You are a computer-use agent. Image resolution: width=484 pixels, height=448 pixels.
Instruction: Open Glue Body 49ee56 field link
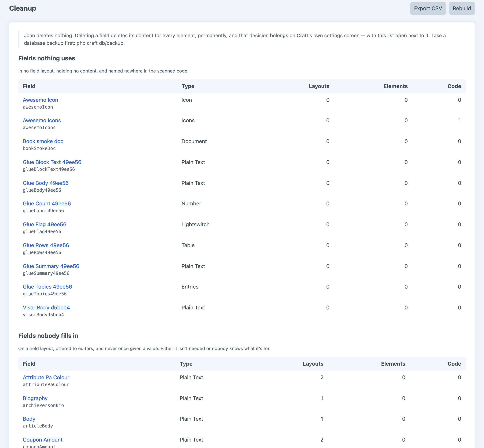tap(46, 183)
